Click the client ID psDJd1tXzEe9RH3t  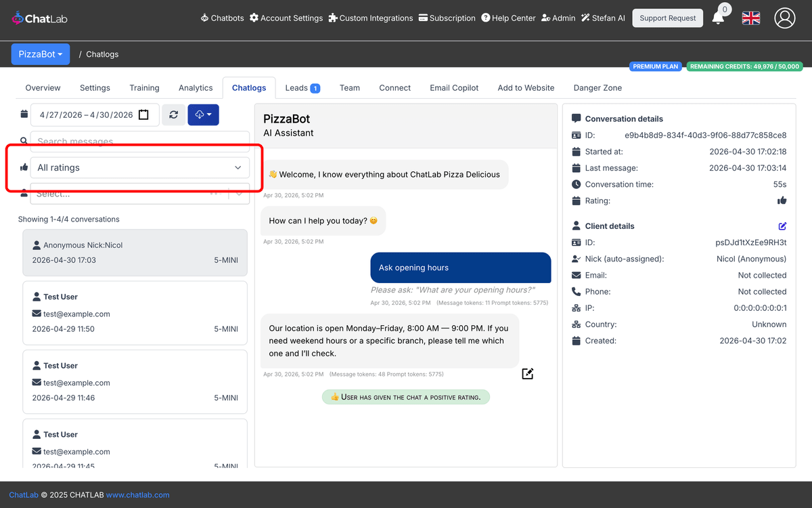tap(751, 242)
